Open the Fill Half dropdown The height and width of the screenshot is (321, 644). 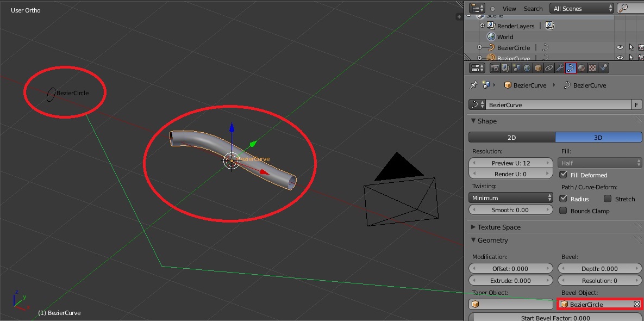click(x=600, y=163)
